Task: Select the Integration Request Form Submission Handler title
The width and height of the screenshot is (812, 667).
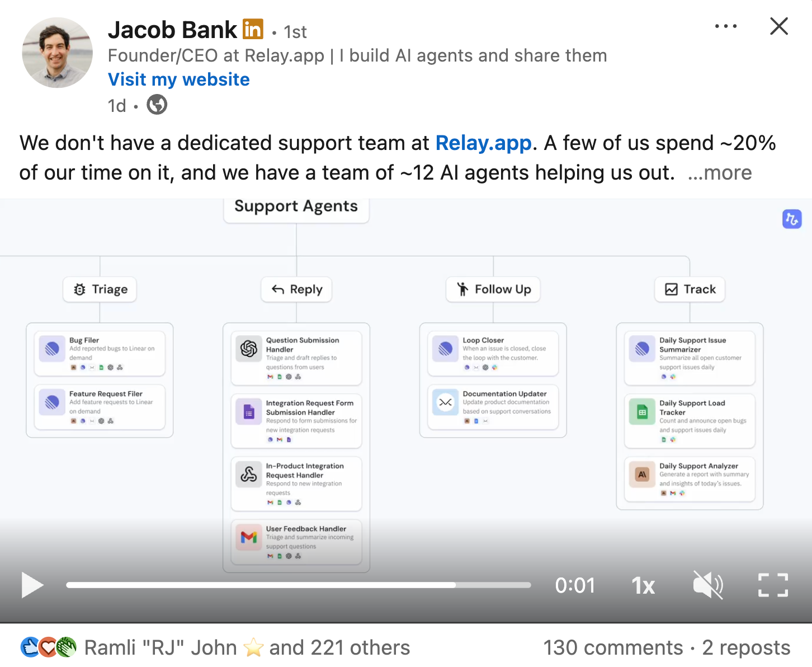Action: click(310, 407)
